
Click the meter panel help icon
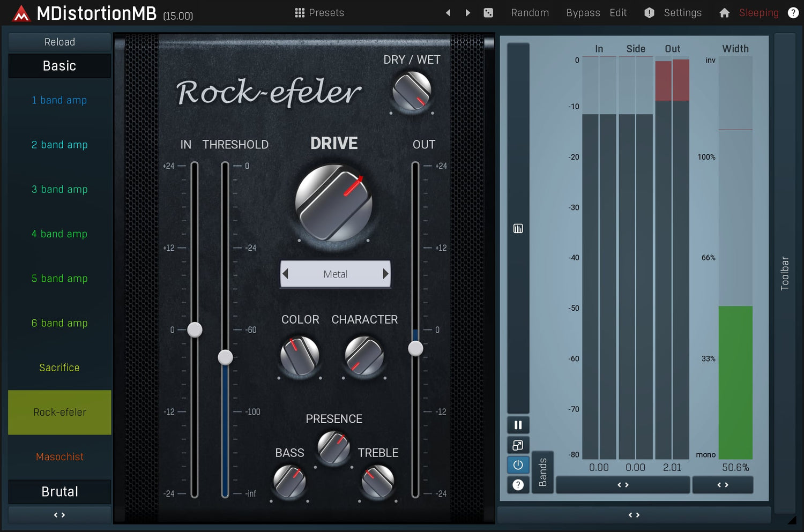coord(518,485)
